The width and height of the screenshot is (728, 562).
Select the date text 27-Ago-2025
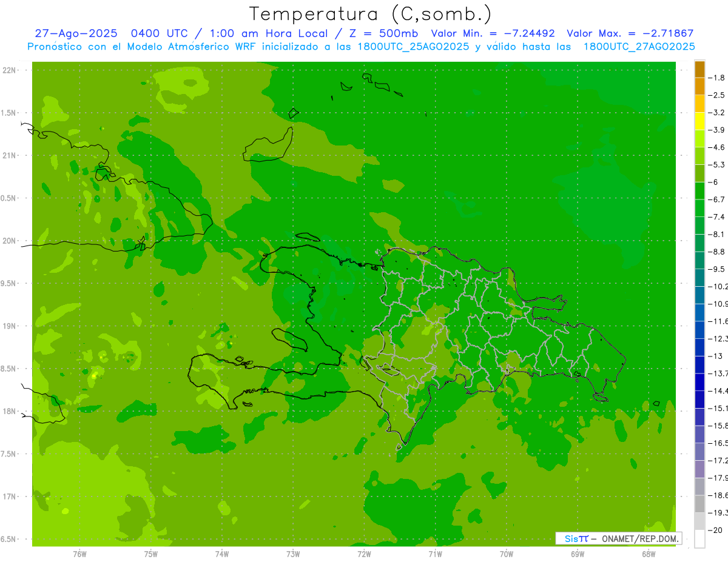tap(75, 33)
